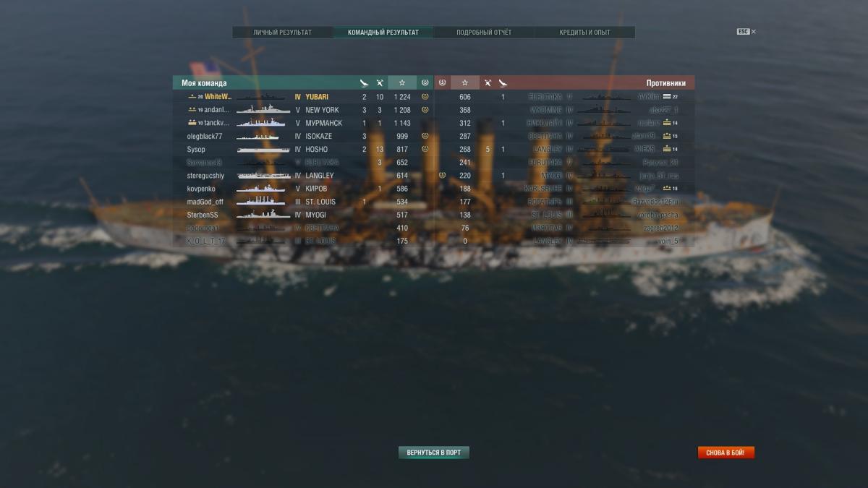Close the results screen with ESC button

tap(746, 32)
